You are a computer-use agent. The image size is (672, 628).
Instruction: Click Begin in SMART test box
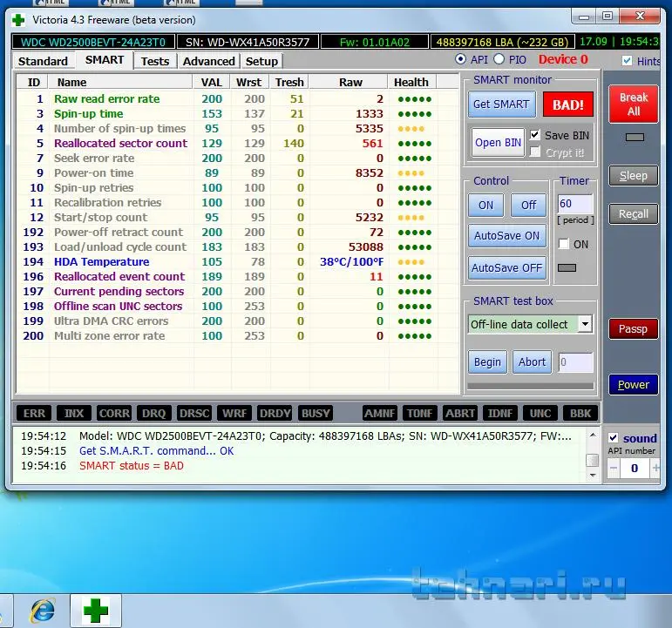tap(487, 362)
